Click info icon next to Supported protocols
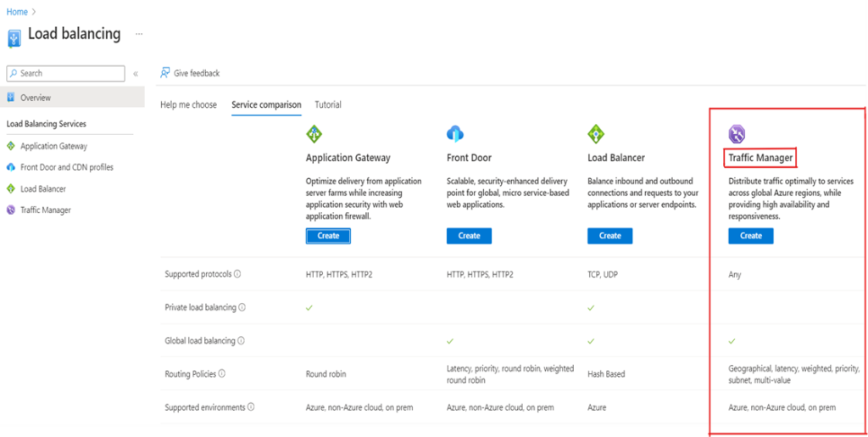The image size is (868, 437). pyautogui.click(x=237, y=274)
